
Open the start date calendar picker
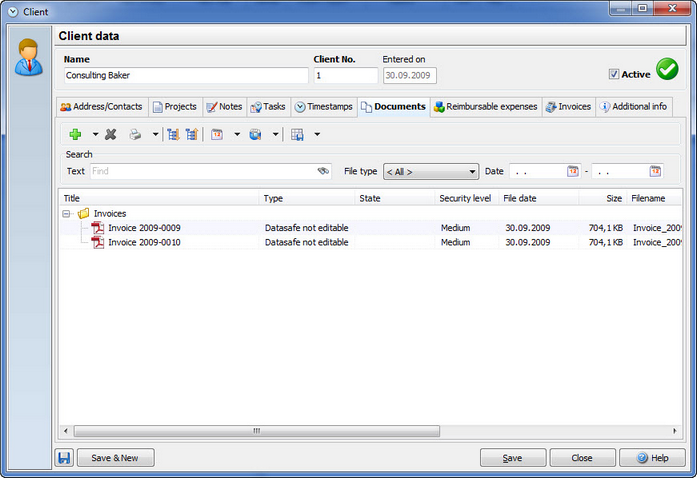[573, 171]
